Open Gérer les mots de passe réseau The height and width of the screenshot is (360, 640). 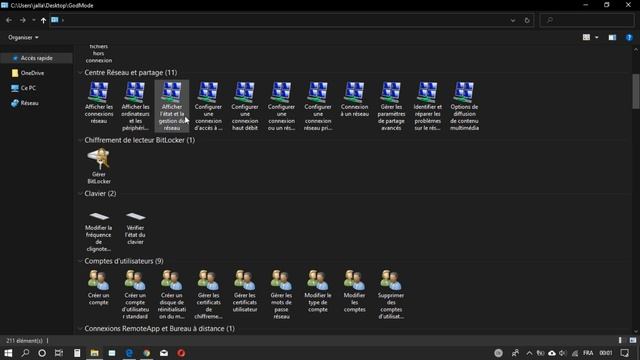click(281, 294)
